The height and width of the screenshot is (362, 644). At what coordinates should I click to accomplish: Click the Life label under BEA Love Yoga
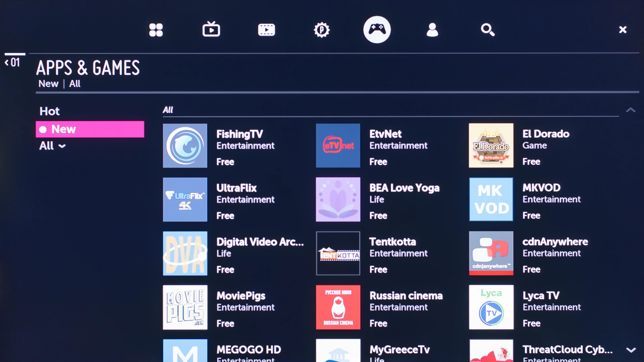click(377, 199)
